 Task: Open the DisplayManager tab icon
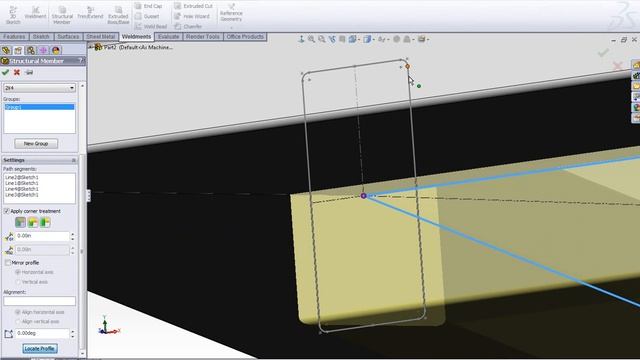56,50
